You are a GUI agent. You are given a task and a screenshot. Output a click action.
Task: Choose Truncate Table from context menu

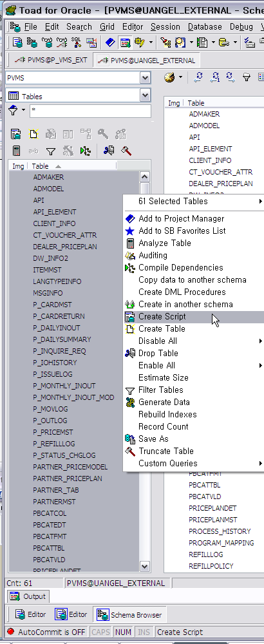tap(194, 451)
